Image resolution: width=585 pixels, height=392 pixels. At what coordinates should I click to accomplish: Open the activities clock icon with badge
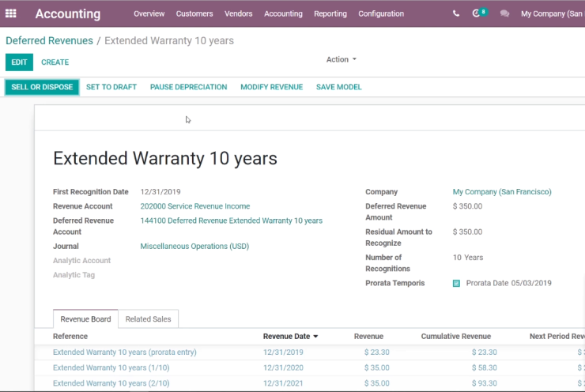click(479, 13)
